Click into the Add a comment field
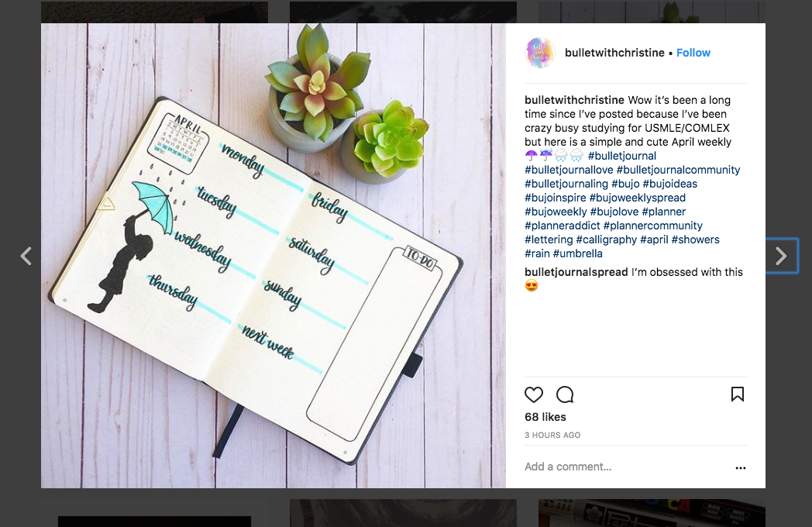812x527 pixels. tap(626, 467)
